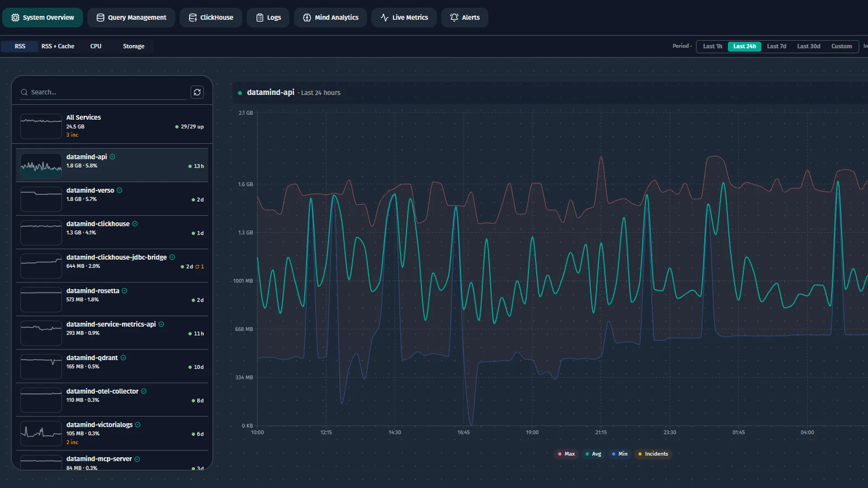Switch to Query Management tab

[x=131, y=18]
